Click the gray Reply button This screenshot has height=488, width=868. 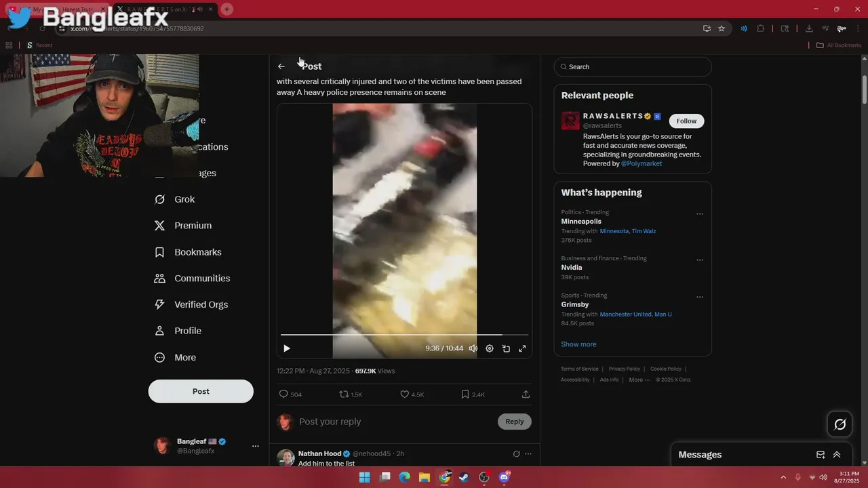(x=515, y=422)
